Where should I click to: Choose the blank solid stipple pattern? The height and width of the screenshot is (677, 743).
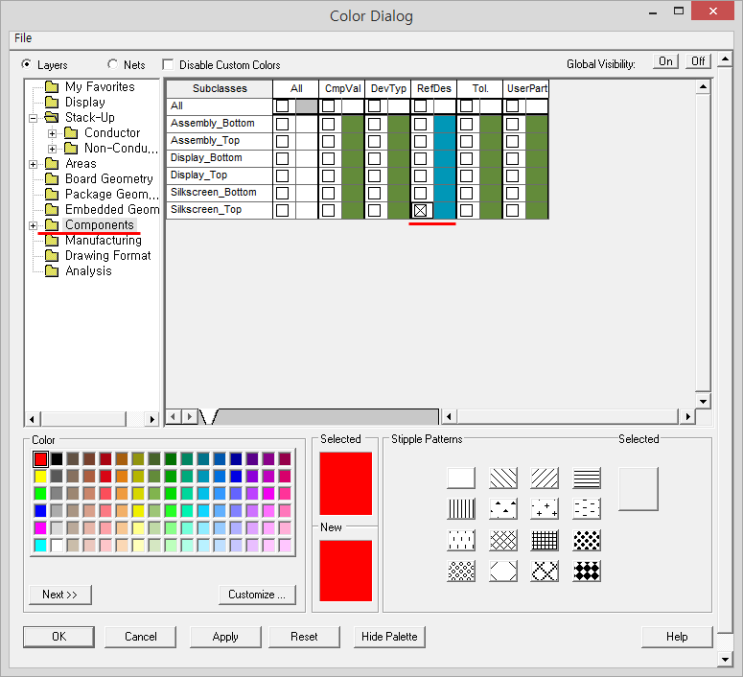coord(461,478)
